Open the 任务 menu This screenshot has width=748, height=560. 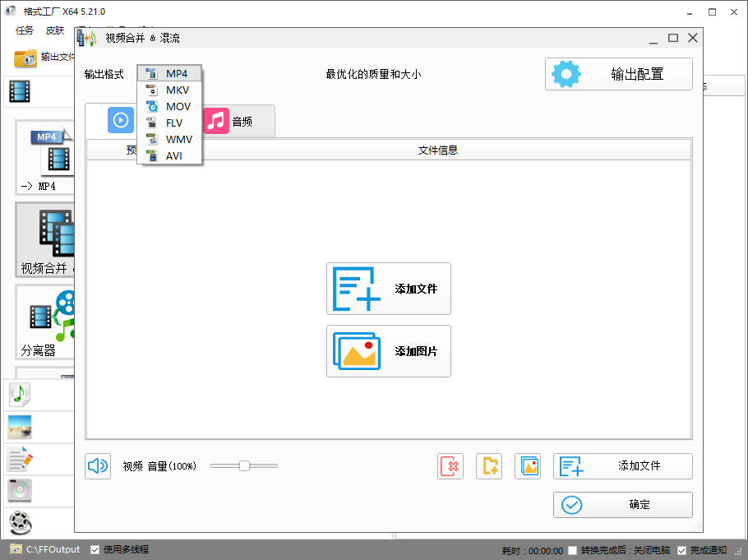click(x=23, y=30)
